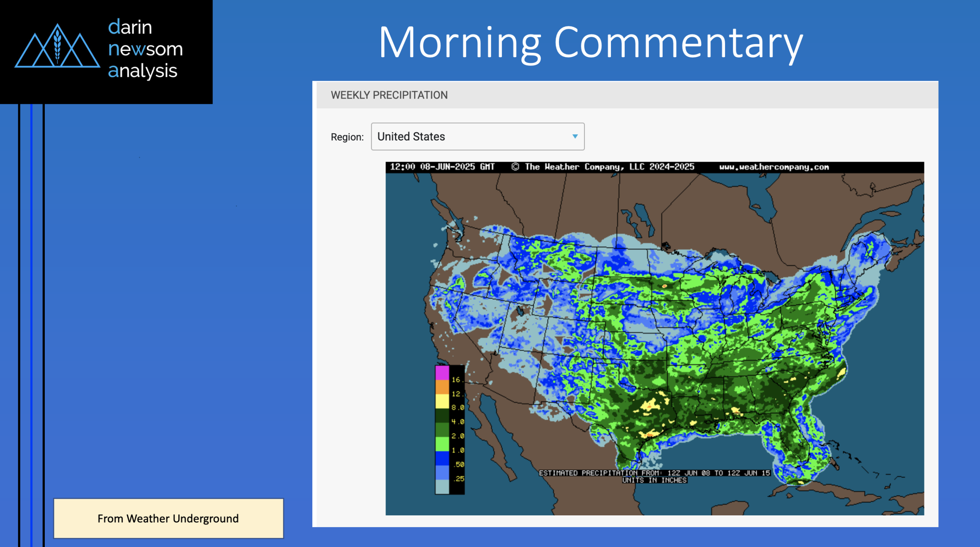Viewport: 980px width, 547px height.
Task: Click the darin newsom analysis text
Action: [145, 49]
